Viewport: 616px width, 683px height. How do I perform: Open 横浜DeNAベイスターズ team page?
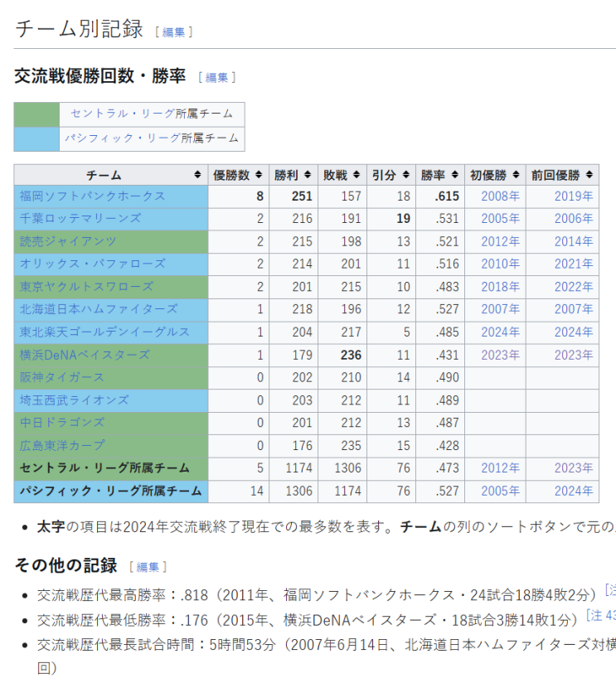[x=85, y=355]
